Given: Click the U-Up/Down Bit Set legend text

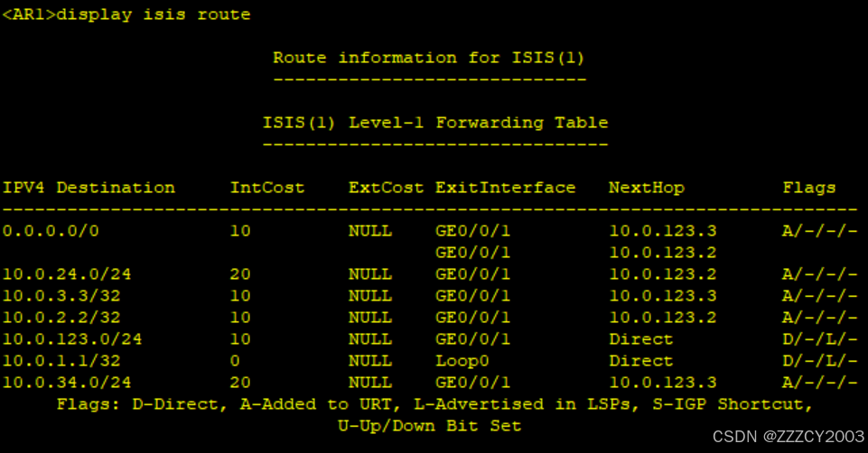Looking at the screenshot, I should [429, 425].
